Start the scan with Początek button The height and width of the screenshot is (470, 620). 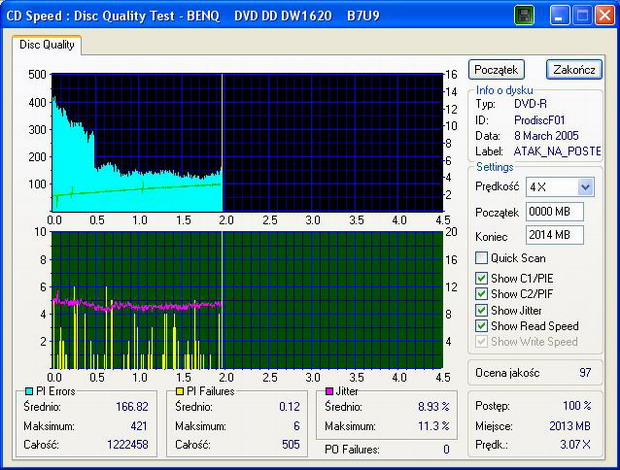click(x=496, y=70)
